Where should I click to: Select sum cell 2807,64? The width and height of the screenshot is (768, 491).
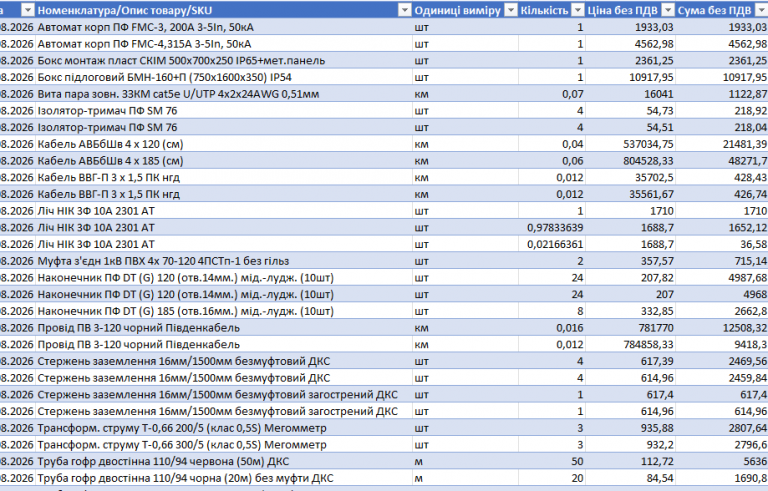pos(722,428)
